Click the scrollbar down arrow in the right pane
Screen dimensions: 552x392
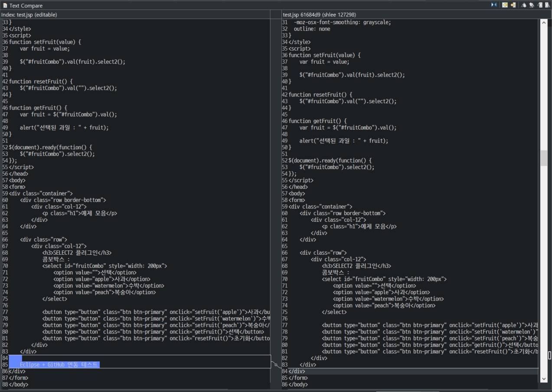click(x=544, y=379)
